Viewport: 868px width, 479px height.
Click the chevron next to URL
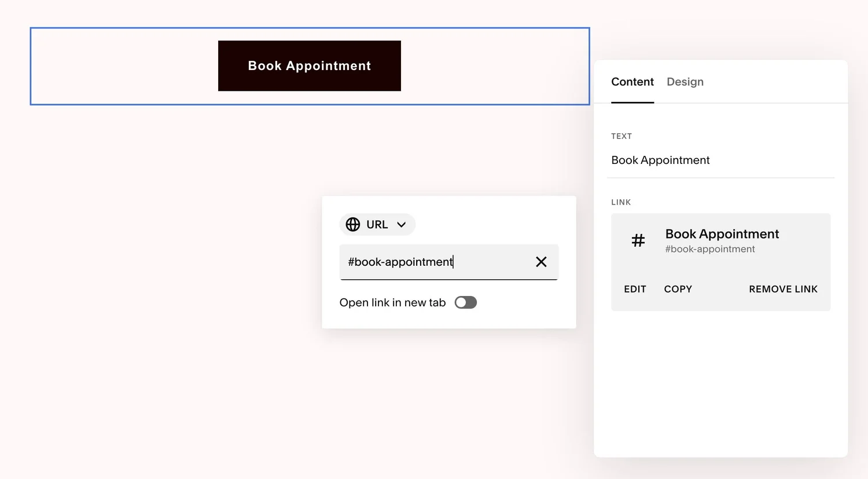pos(400,225)
